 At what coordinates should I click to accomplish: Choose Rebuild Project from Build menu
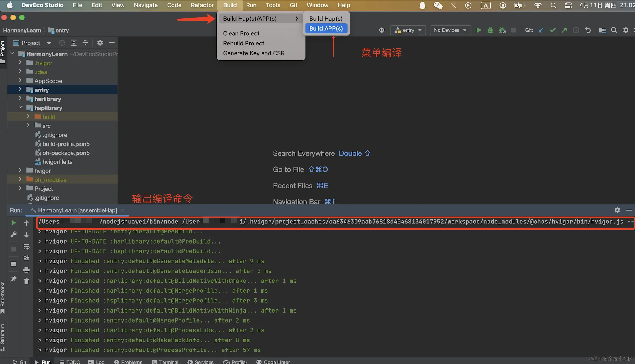(243, 43)
